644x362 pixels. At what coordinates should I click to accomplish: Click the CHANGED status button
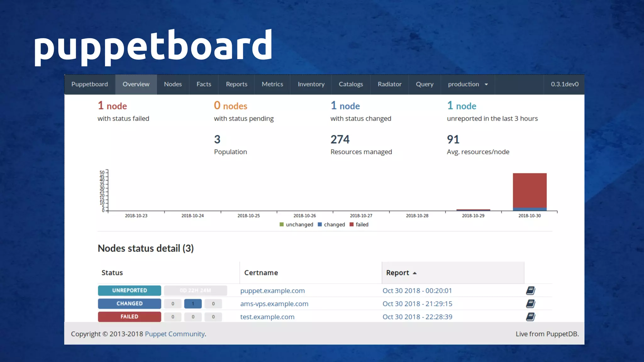pos(130,304)
